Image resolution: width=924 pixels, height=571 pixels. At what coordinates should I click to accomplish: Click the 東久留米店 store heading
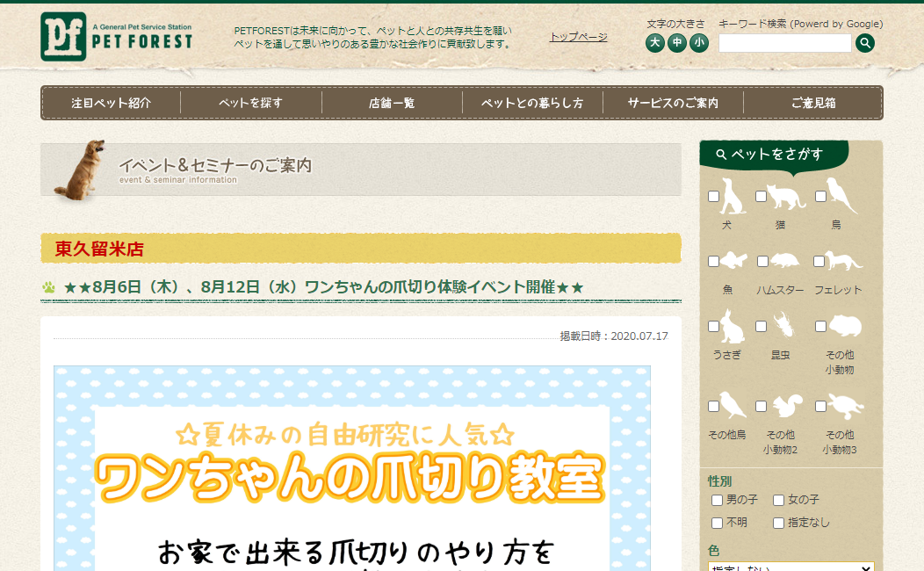[x=99, y=249]
